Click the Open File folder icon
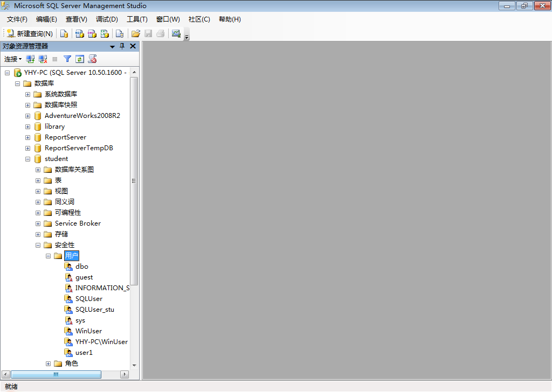Viewport: 552px width, 392px height. (136, 34)
